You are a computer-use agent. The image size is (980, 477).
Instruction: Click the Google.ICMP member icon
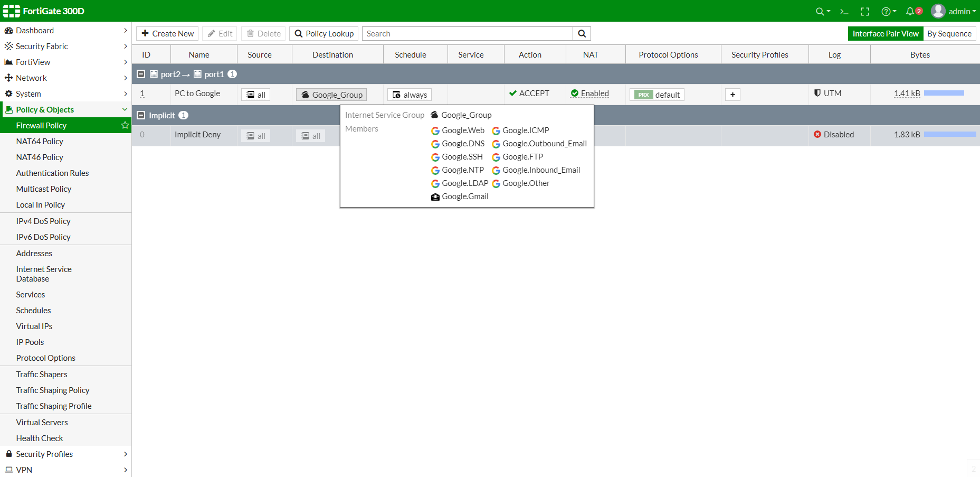[x=496, y=131]
